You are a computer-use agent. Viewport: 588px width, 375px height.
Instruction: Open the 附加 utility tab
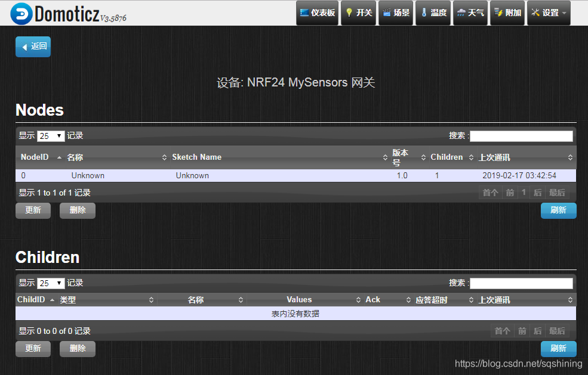pyautogui.click(x=507, y=13)
